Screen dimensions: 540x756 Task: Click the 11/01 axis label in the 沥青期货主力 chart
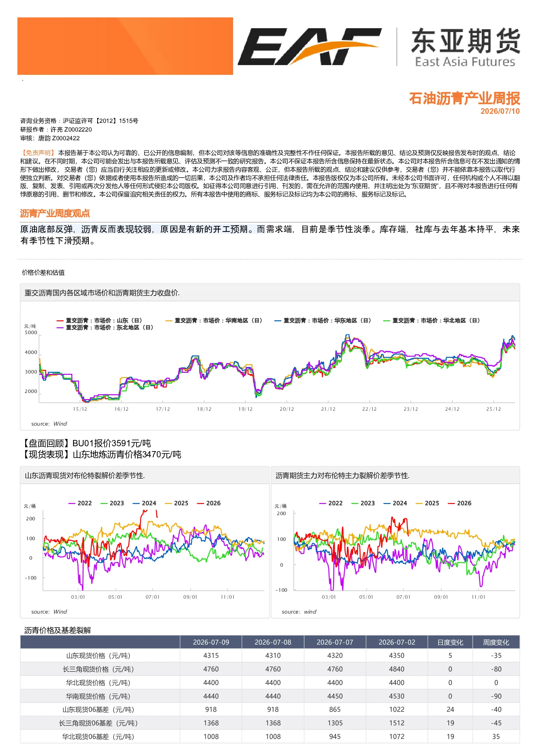(478, 597)
